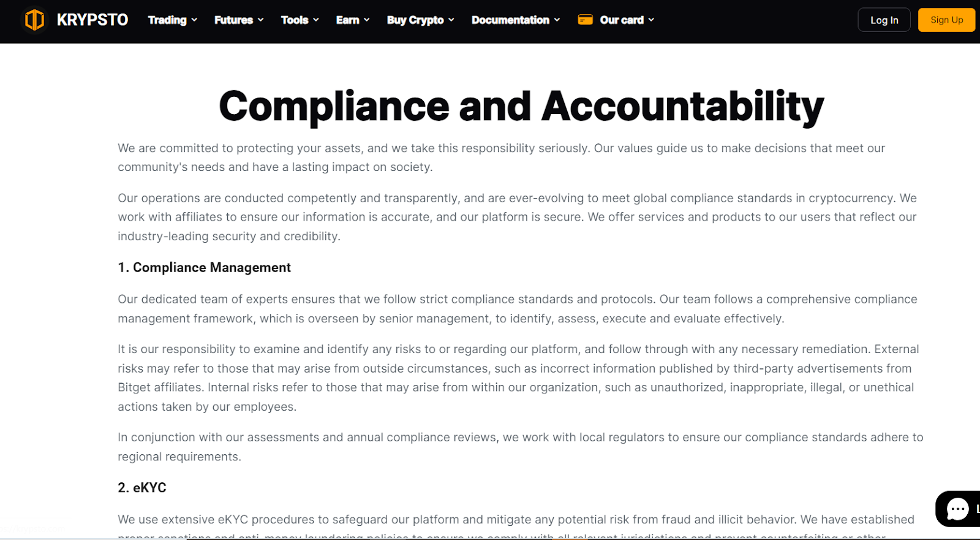
Task: Open the Trading menu label
Action: tap(167, 20)
